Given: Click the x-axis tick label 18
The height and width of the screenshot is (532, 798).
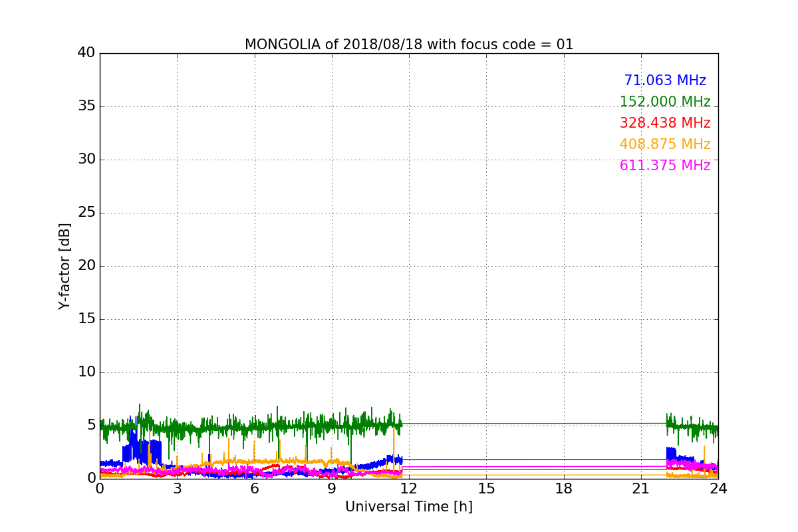Looking at the screenshot, I should click(564, 488).
